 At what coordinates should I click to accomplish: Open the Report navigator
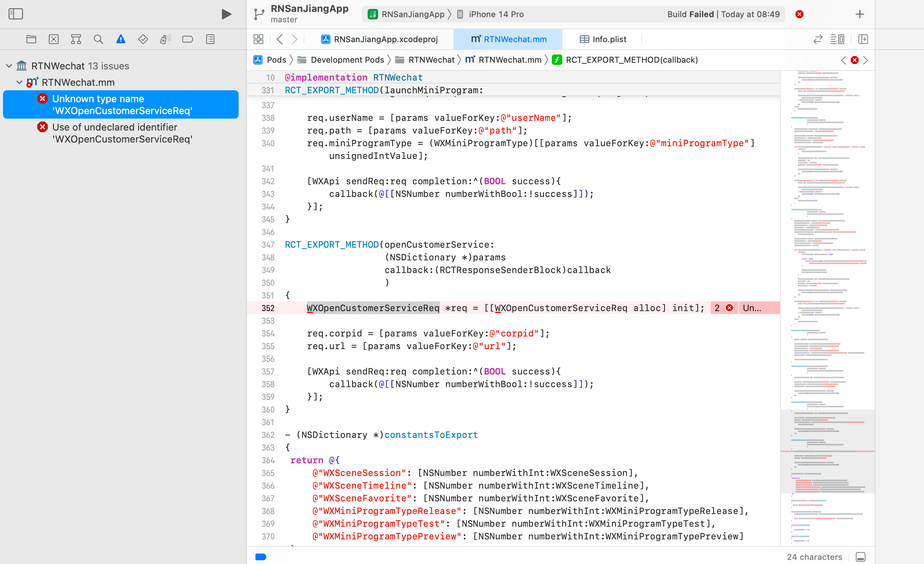pyautogui.click(x=210, y=39)
